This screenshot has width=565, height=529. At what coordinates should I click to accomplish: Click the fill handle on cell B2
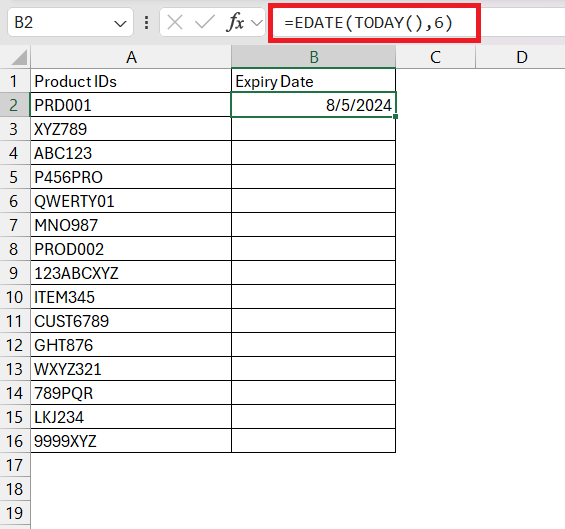coord(396,116)
